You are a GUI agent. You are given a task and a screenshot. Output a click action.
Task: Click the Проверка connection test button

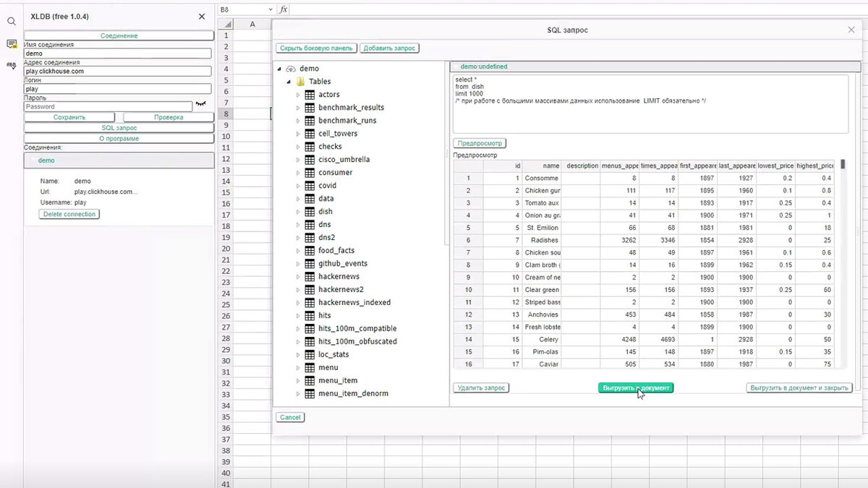[x=169, y=117]
